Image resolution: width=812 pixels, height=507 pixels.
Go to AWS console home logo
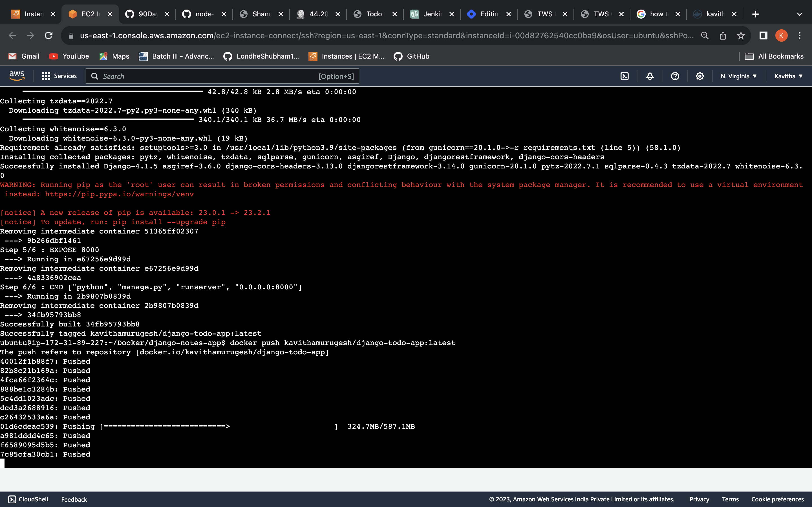(x=17, y=76)
